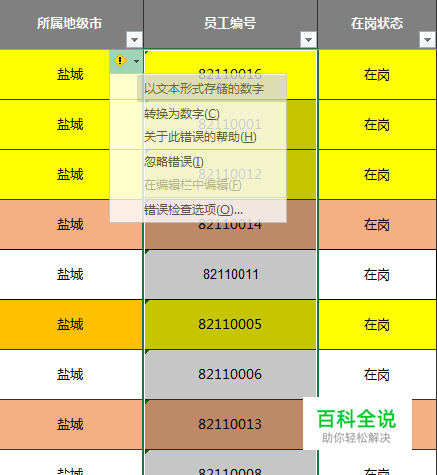This screenshot has height=475, width=437.
Task: Choose 转换为数字(C) from the menu
Action: click(182, 114)
